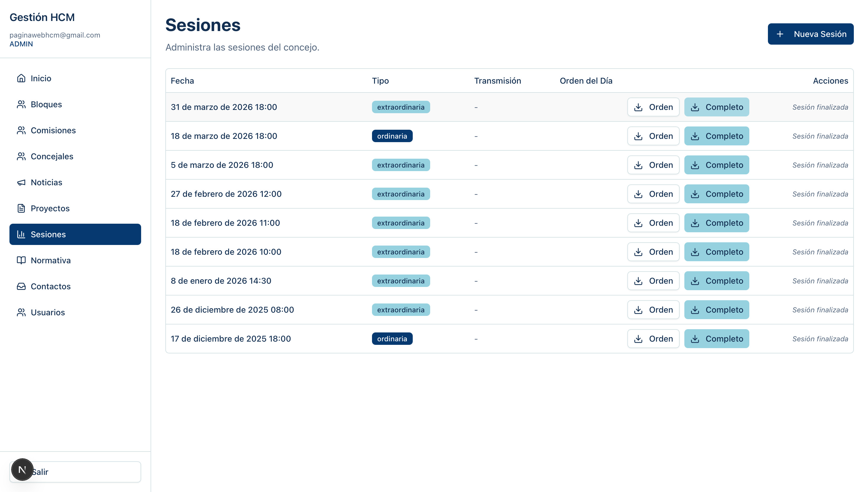Click the megaphone icon for Noticias
Image resolution: width=868 pixels, height=492 pixels.
pos(21,183)
